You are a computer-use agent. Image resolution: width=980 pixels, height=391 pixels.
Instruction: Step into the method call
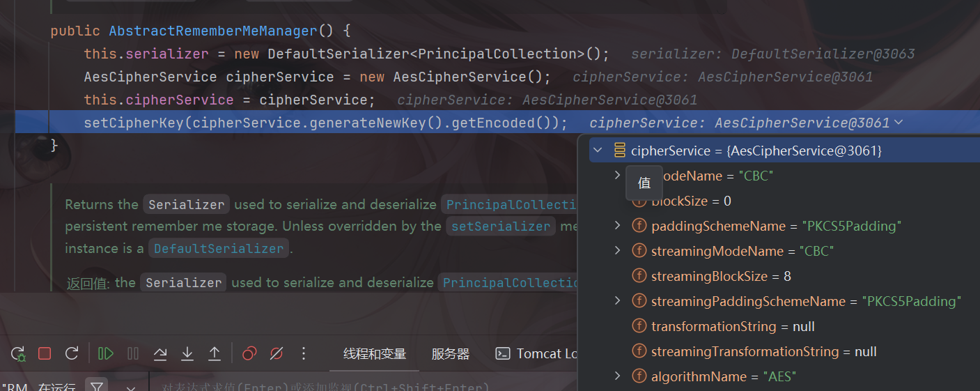click(187, 353)
